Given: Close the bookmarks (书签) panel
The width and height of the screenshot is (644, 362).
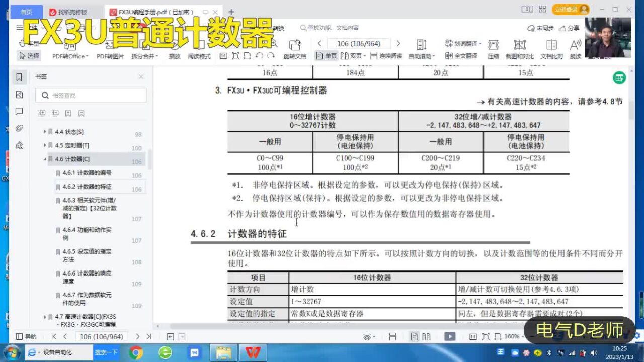Looking at the screenshot, I should (141, 77).
